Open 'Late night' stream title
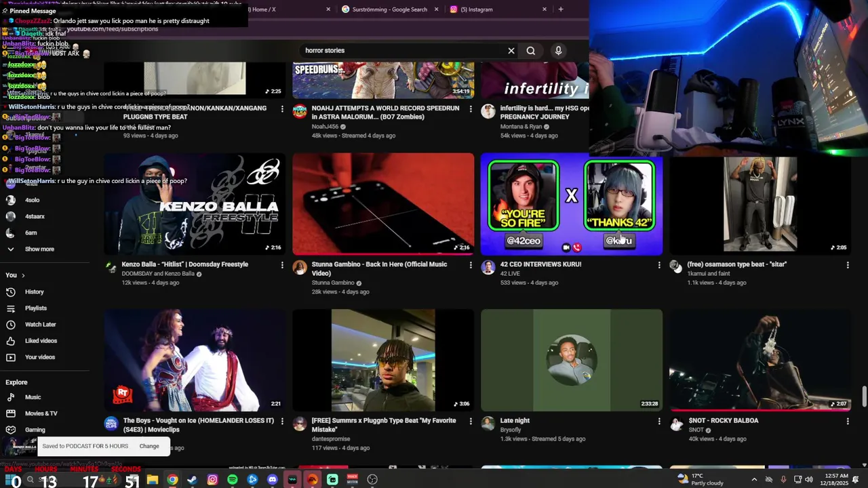The height and width of the screenshot is (488, 868). (x=515, y=420)
